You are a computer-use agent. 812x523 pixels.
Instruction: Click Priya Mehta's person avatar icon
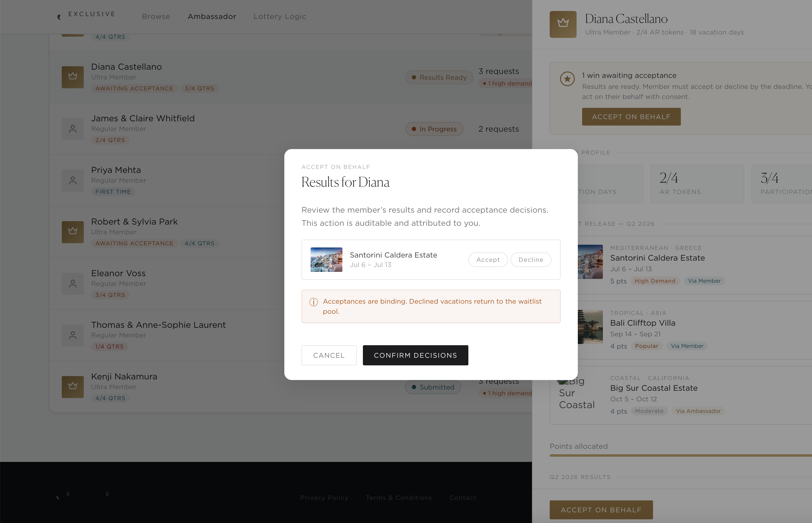point(73,180)
